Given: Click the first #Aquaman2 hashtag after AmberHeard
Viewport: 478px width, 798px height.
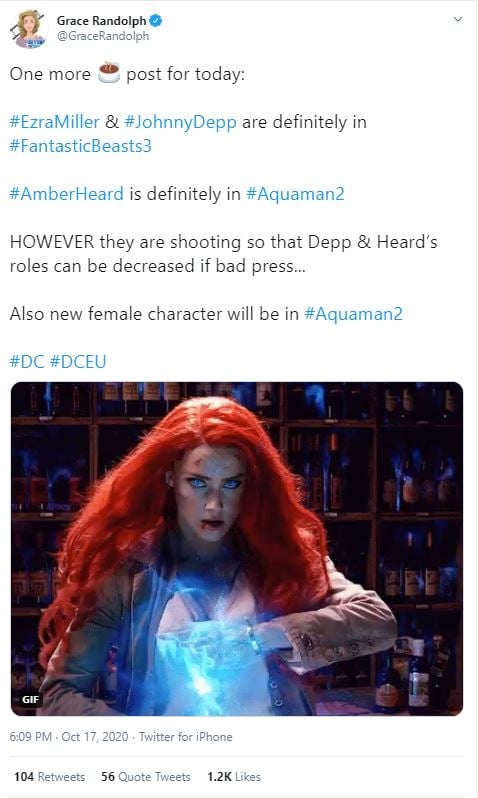Looking at the screenshot, I should 295,194.
